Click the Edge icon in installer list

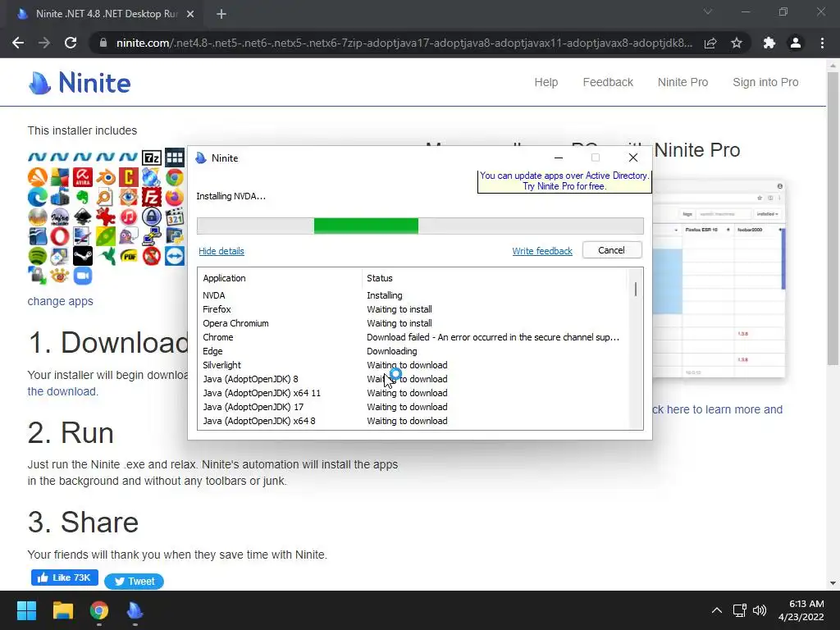(x=38, y=197)
